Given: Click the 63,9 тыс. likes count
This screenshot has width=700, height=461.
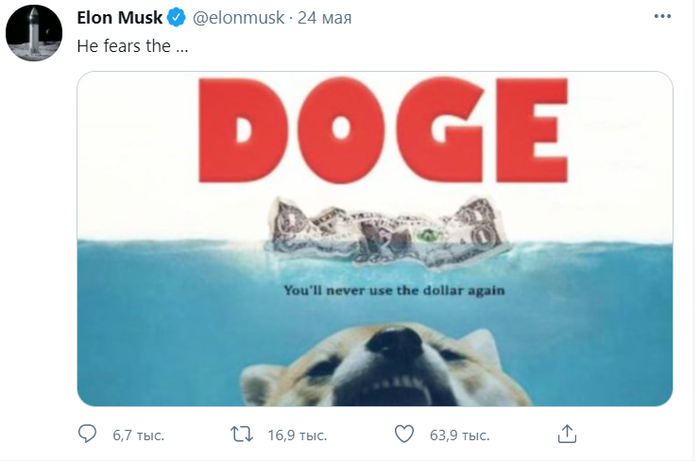Looking at the screenshot, I should click(459, 435).
